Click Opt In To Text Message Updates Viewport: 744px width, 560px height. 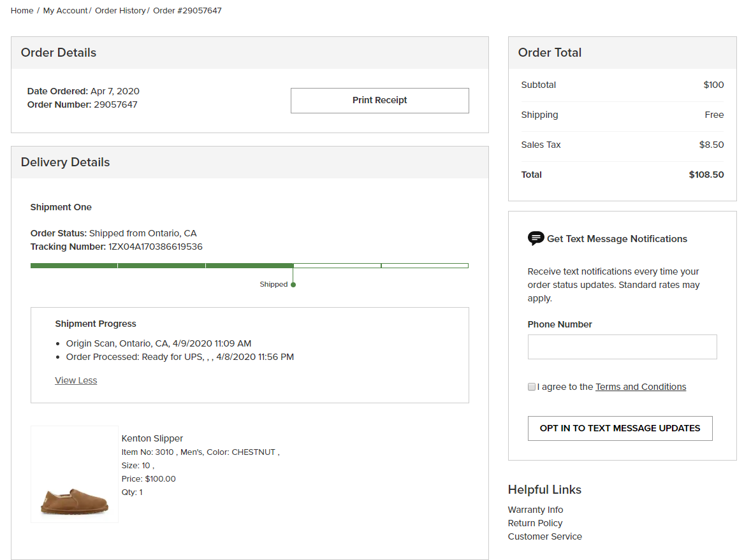620,428
